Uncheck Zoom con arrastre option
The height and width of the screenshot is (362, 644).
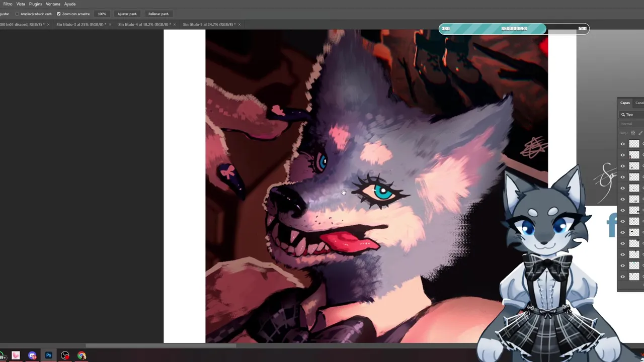click(x=58, y=14)
